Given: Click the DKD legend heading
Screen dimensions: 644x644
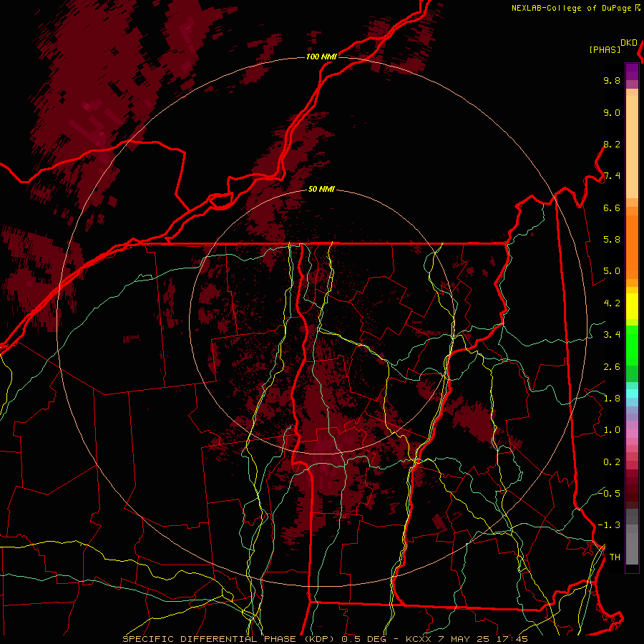Looking at the screenshot, I should pyautogui.click(x=629, y=43).
